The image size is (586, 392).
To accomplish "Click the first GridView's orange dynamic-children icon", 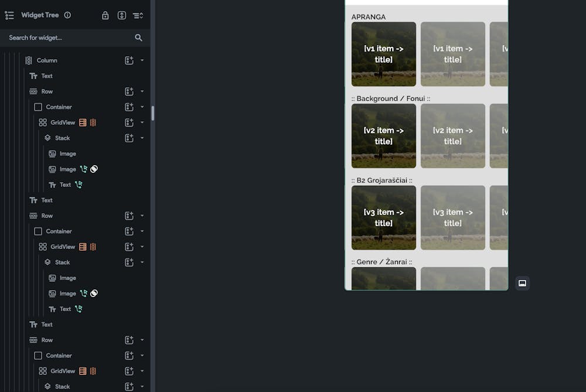I will click(93, 122).
